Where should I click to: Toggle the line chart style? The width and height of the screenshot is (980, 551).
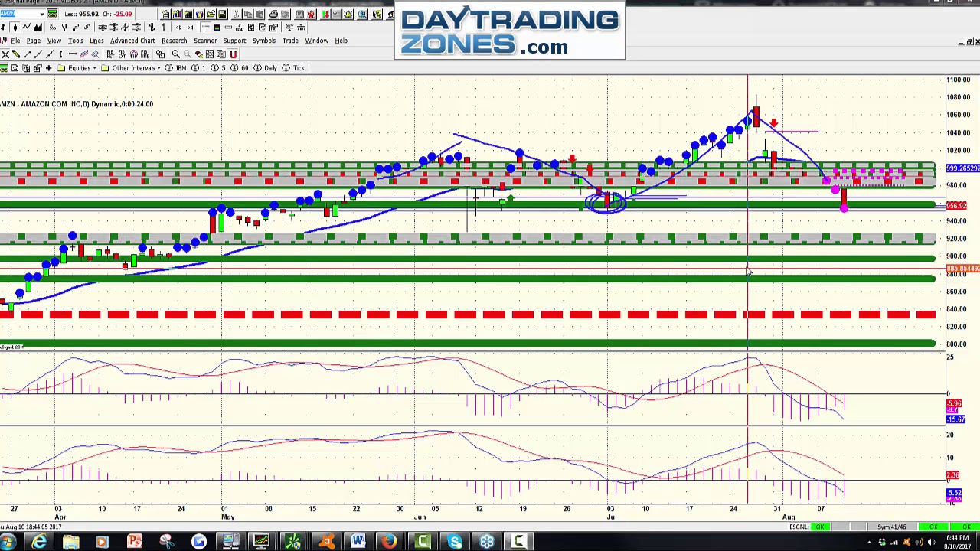tap(26, 28)
